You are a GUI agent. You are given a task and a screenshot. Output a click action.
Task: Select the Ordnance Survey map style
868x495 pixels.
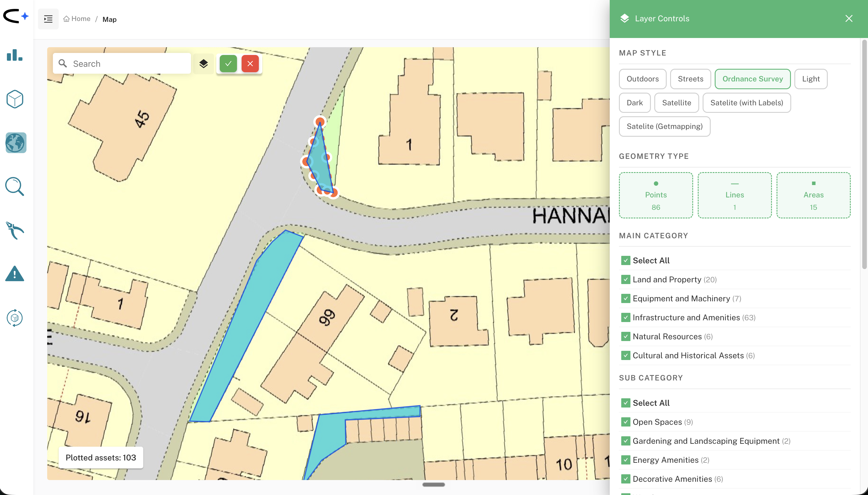[x=752, y=79]
